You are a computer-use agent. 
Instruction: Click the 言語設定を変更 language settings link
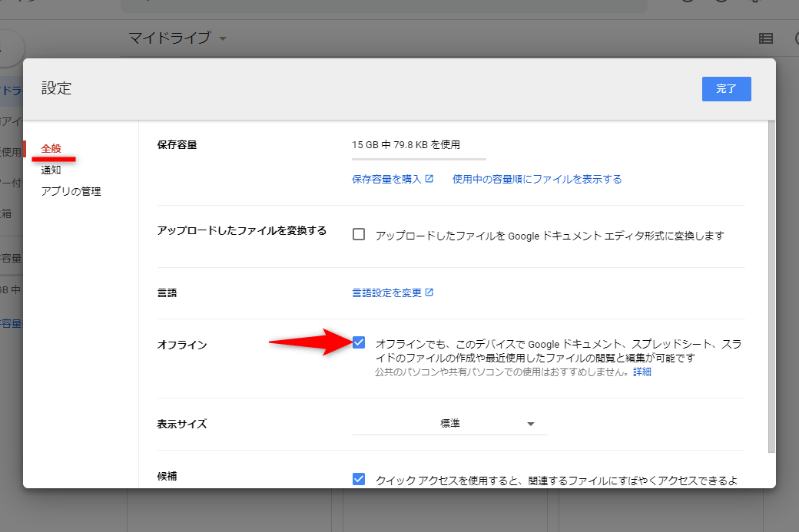(x=388, y=292)
